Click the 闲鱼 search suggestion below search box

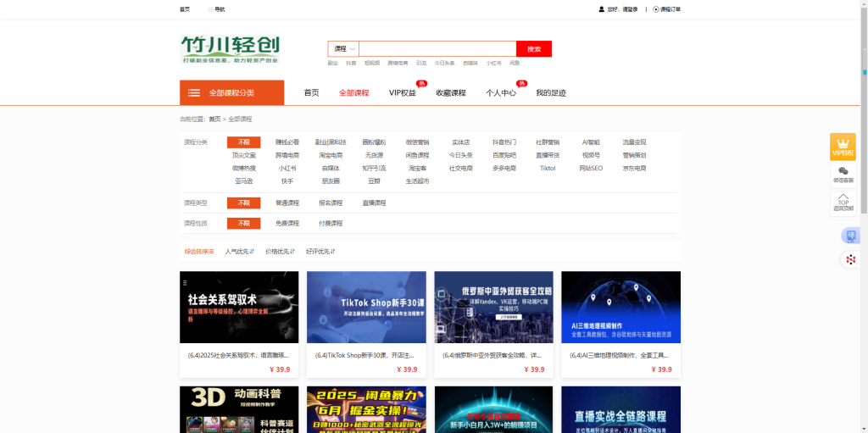point(515,63)
